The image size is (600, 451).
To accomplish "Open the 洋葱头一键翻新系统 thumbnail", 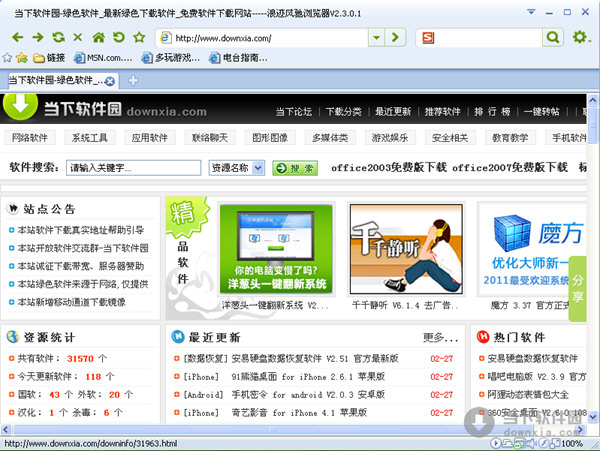I will (276, 249).
